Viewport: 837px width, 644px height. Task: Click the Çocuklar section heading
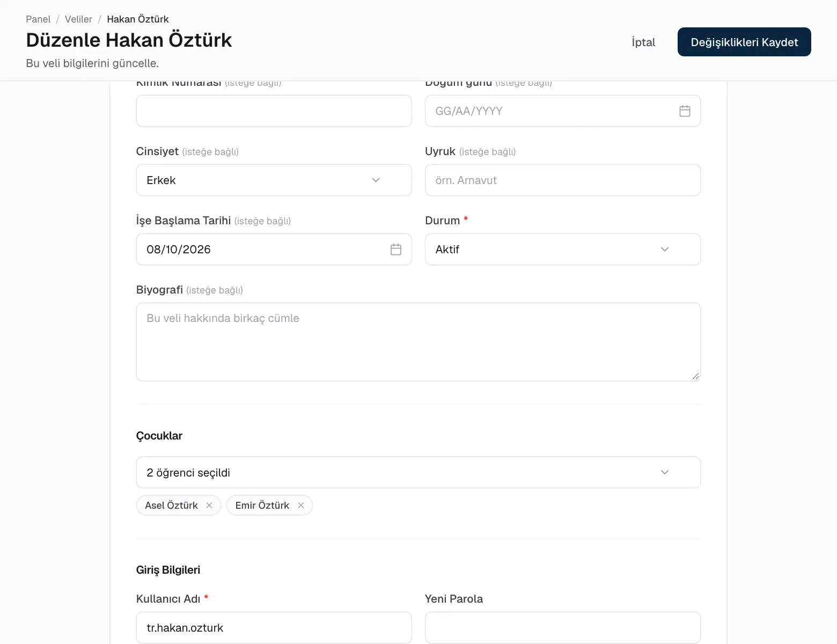tap(159, 436)
